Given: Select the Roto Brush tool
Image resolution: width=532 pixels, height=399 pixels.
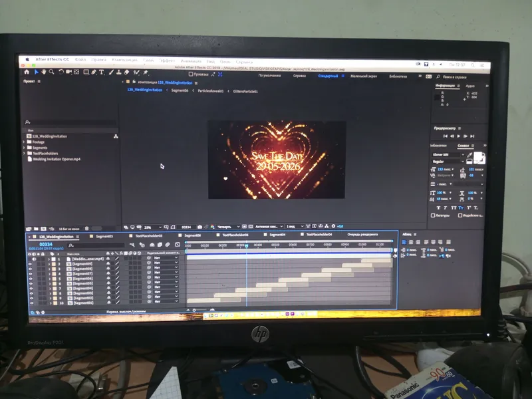Looking at the screenshot, I should point(136,72).
